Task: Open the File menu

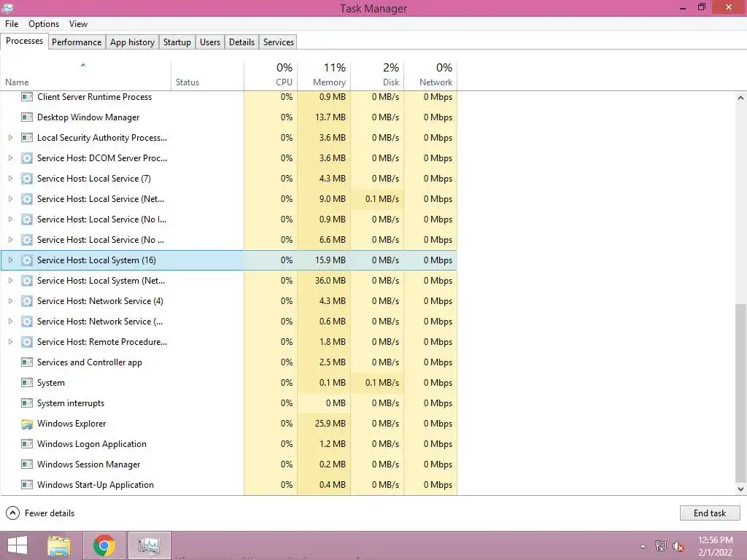Action: [12, 24]
